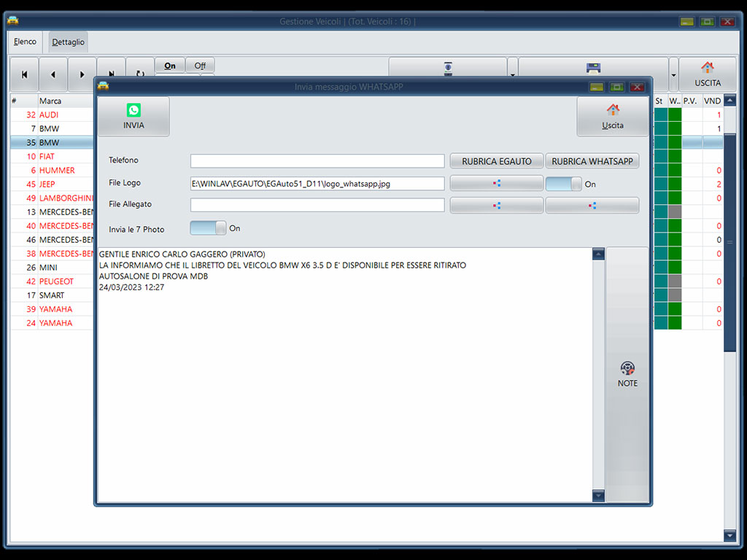Close the Invia messaggio WHATSAPP dialog

tap(637, 87)
